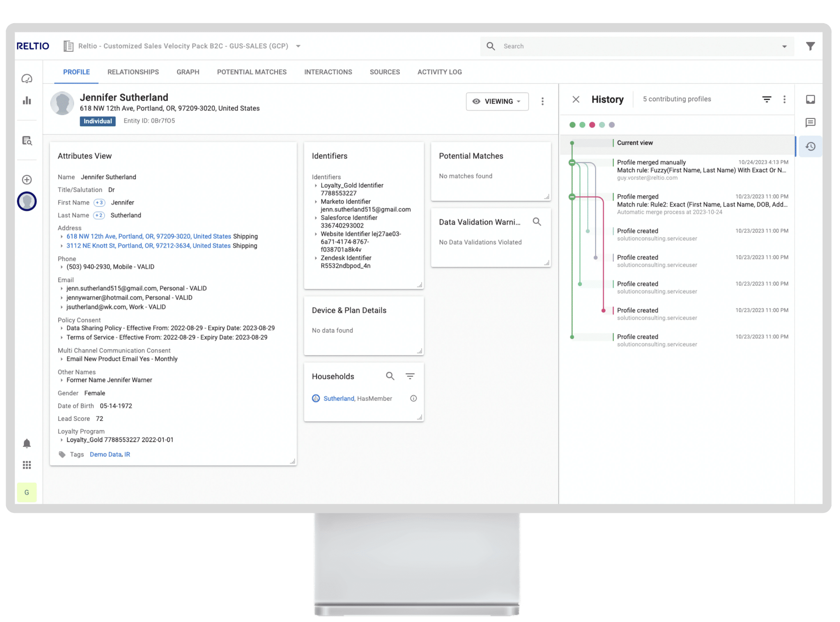Open the History clock icon in right rail

click(x=810, y=146)
